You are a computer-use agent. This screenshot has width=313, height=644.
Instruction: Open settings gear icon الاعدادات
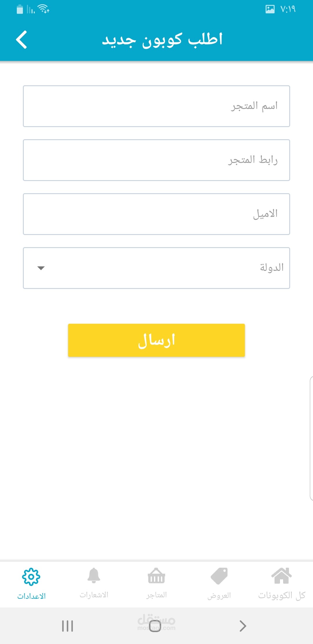(31, 577)
